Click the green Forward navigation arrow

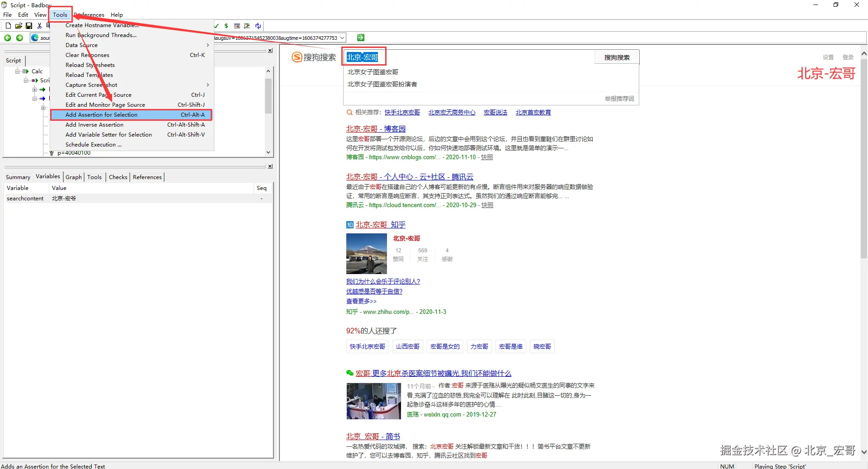[x=19, y=38]
